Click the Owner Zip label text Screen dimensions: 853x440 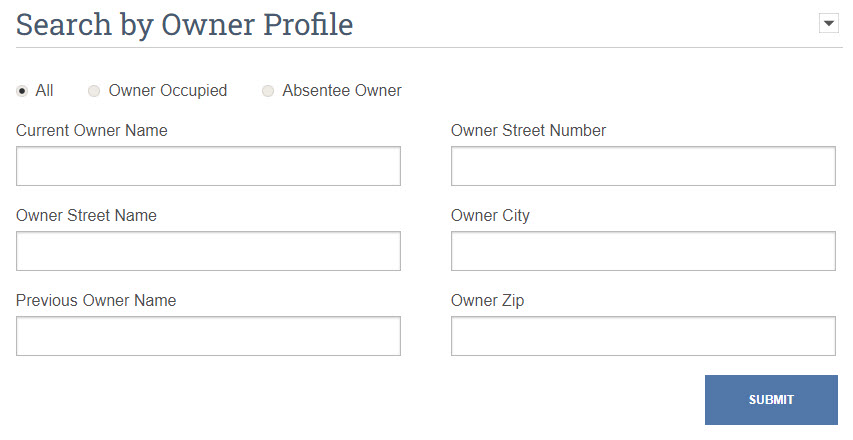[x=487, y=301]
